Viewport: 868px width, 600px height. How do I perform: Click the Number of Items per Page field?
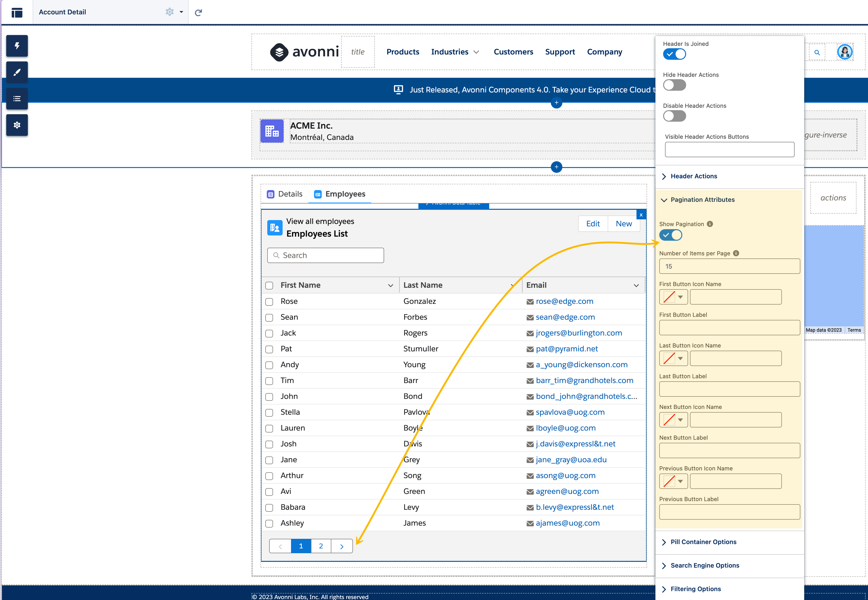[729, 266]
